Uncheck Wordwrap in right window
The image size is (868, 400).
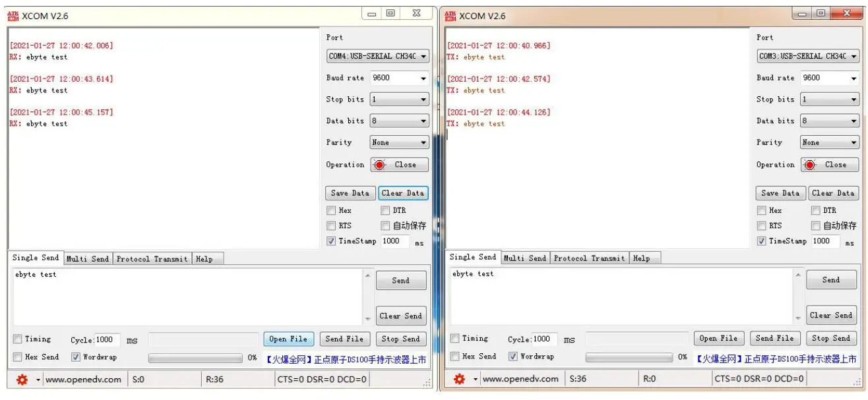pyautogui.click(x=513, y=357)
